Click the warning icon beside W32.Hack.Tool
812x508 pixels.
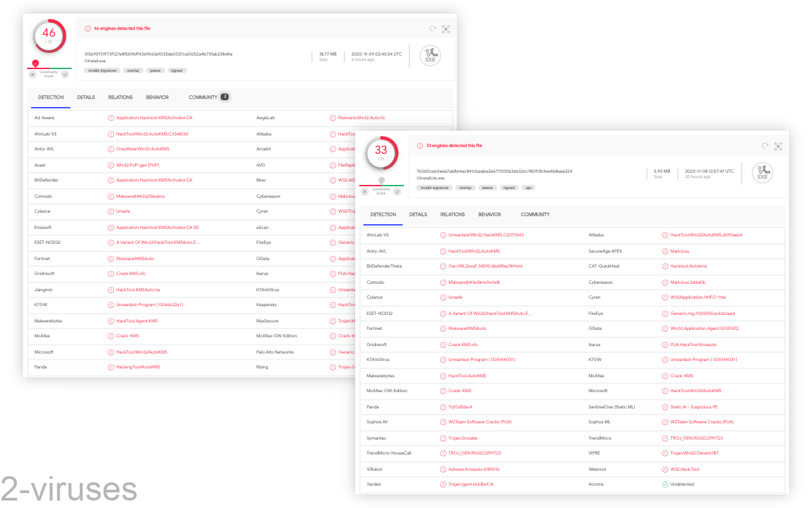click(665, 469)
